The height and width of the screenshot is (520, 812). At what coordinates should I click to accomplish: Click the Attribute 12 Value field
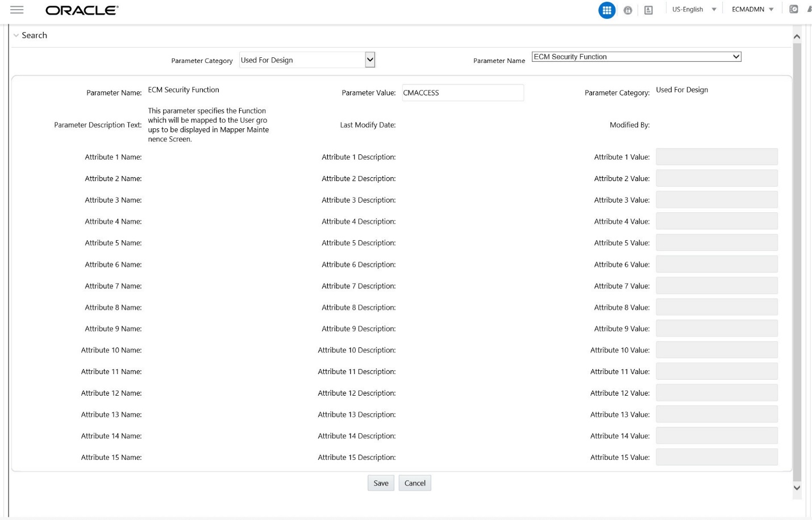pos(717,393)
